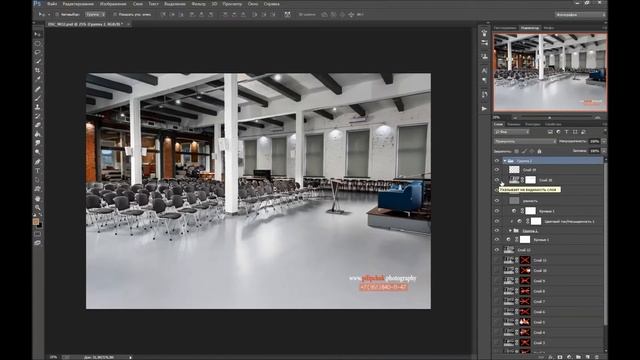Image resolution: width=640 pixels, height=360 pixels.
Task: Hide the Цветовой тон/Насыщенность 1 layer
Action: coord(497,221)
